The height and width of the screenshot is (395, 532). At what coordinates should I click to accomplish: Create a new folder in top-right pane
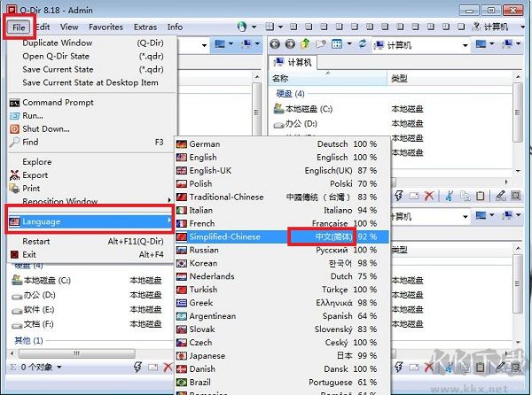[321, 44]
